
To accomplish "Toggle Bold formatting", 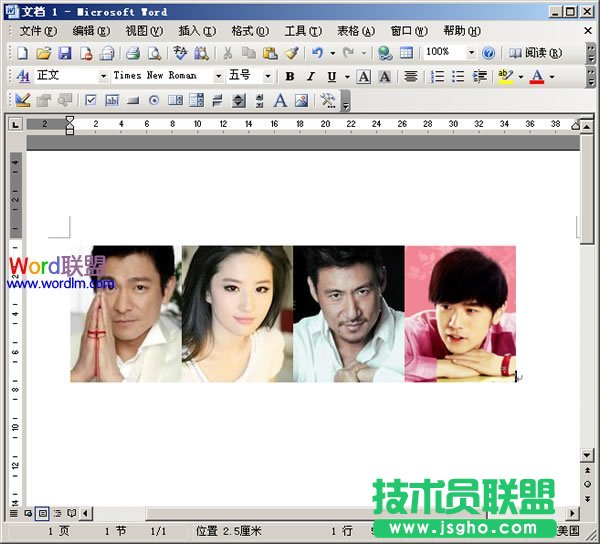I will [x=290, y=76].
